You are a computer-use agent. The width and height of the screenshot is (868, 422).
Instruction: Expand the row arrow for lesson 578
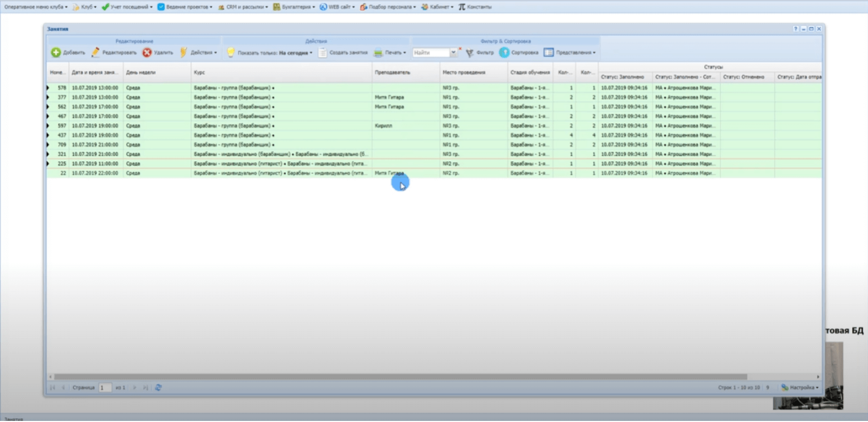pyautogui.click(x=48, y=88)
